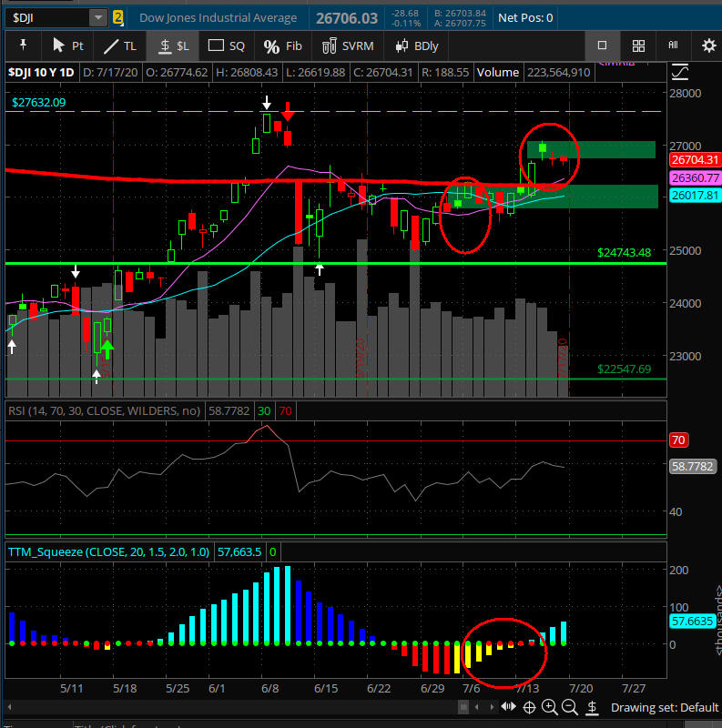Click the pin drawing tool icon
Screen dimensions: 722x728
coord(22,45)
